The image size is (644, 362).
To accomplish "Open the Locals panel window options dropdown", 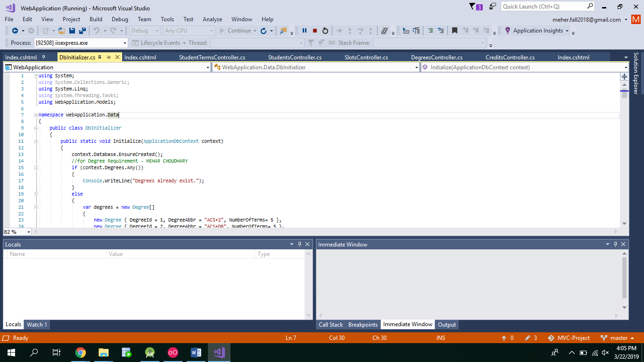I will point(291,244).
